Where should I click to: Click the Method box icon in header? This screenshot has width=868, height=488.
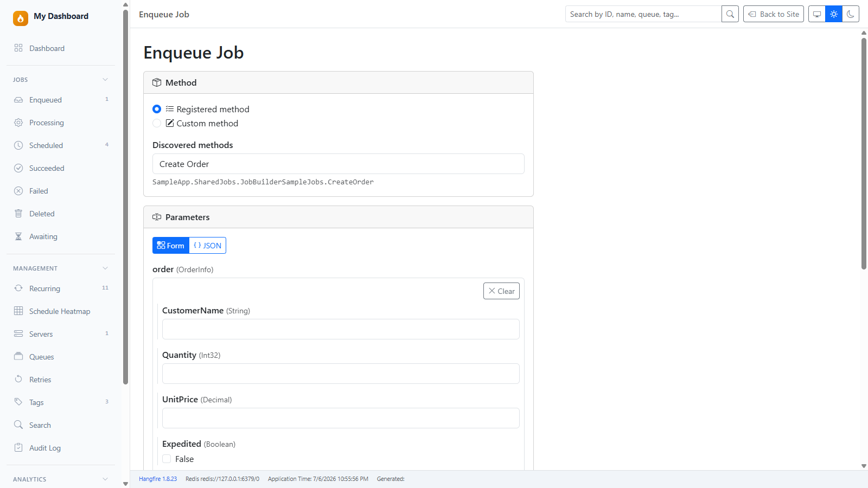pos(157,82)
